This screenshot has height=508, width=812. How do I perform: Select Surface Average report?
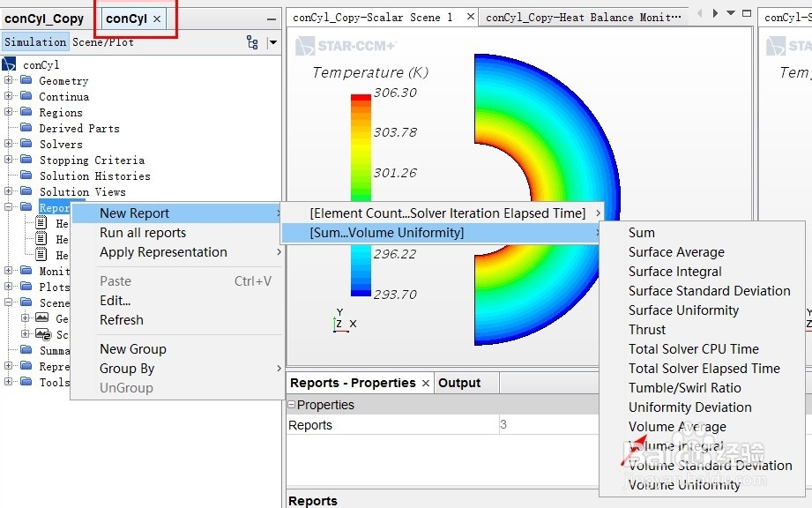(676, 252)
